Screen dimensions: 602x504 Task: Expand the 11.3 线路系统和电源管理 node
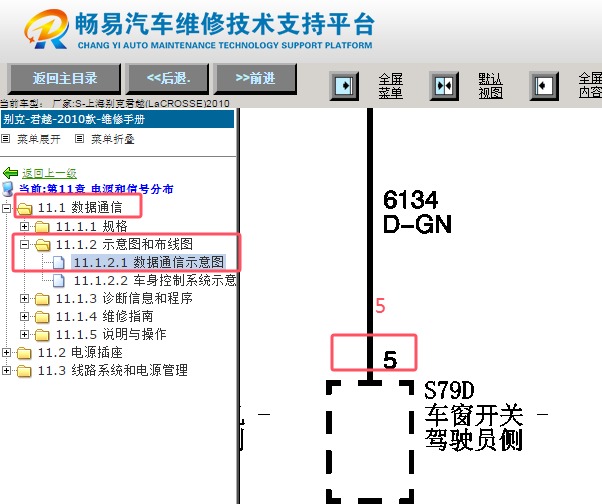(7, 370)
